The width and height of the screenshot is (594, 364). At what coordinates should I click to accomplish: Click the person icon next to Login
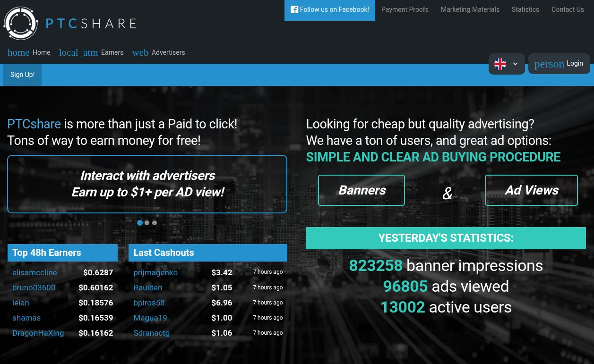[x=549, y=64]
